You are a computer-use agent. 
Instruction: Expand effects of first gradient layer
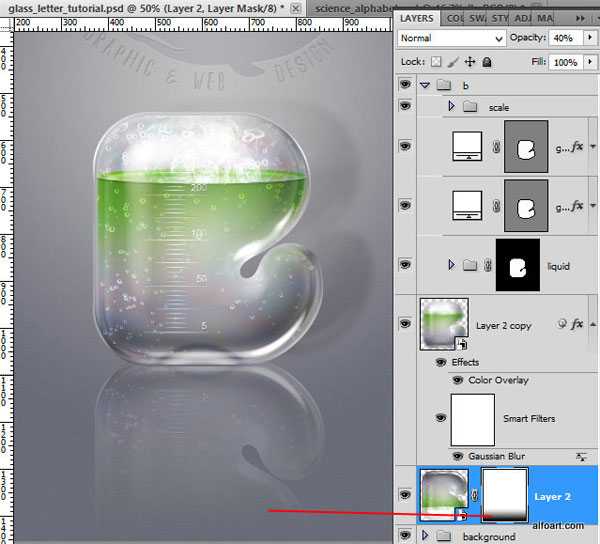[x=593, y=147]
